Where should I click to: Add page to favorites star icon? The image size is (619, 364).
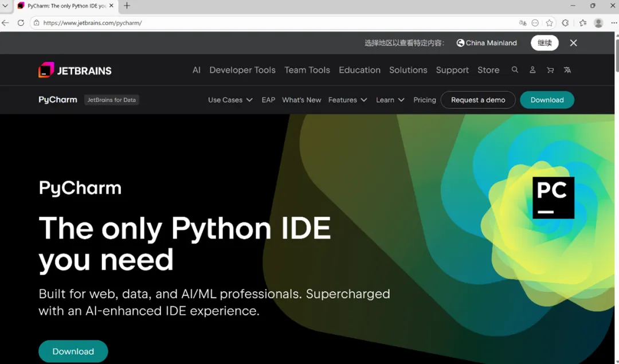click(x=549, y=23)
